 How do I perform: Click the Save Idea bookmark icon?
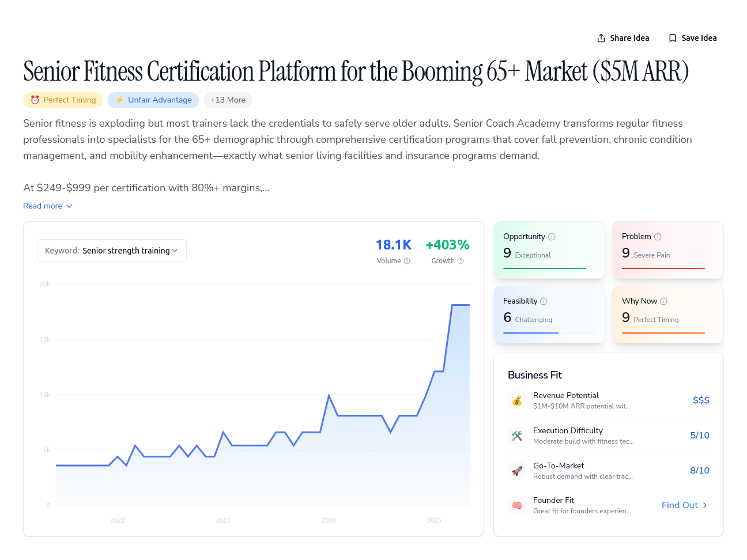coord(673,38)
